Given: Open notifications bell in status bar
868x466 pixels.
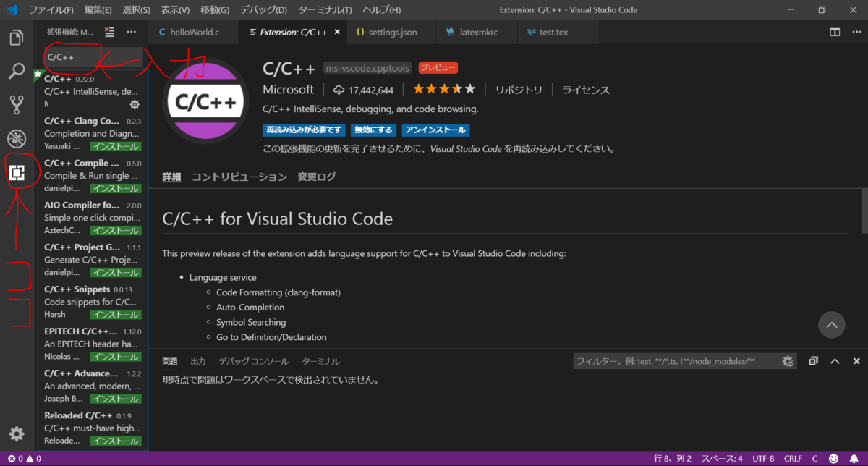Looking at the screenshot, I should coord(854,459).
